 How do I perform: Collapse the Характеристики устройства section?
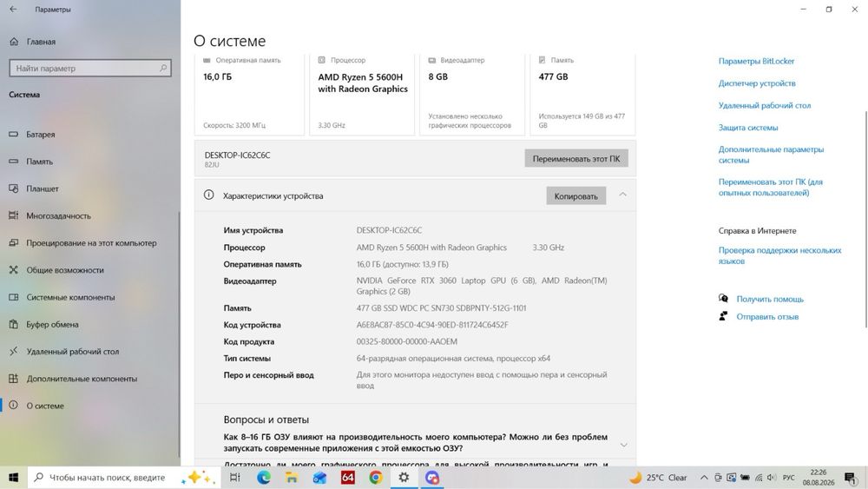tap(622, 195)
